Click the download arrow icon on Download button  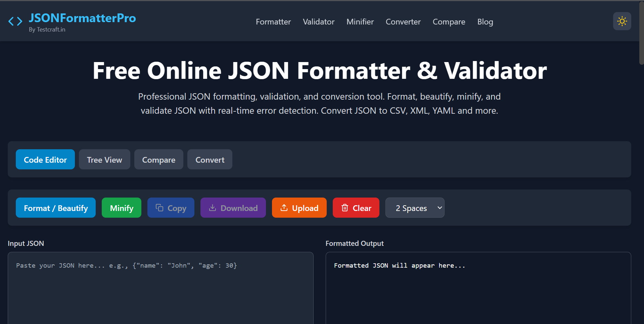[x=212, y=208]
